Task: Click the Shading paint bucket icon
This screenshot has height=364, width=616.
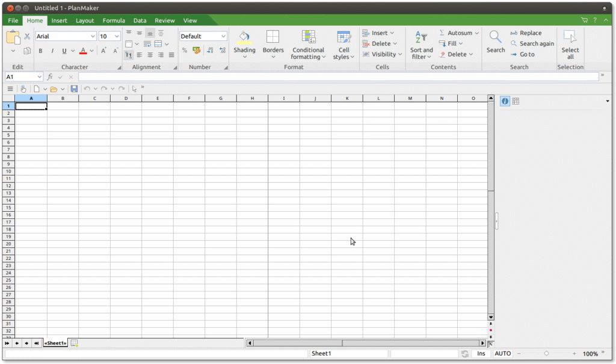Action: [x=244, y=37]
